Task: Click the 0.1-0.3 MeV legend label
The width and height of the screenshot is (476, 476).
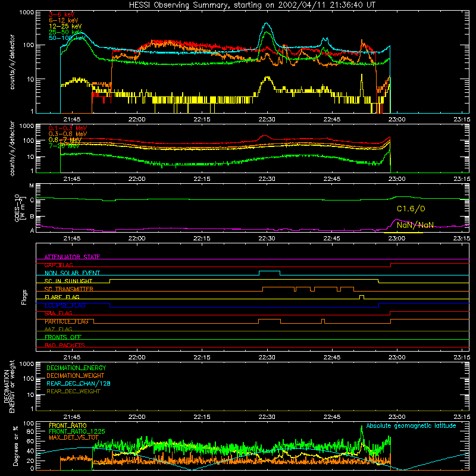Action: click(x=68, y=128)
